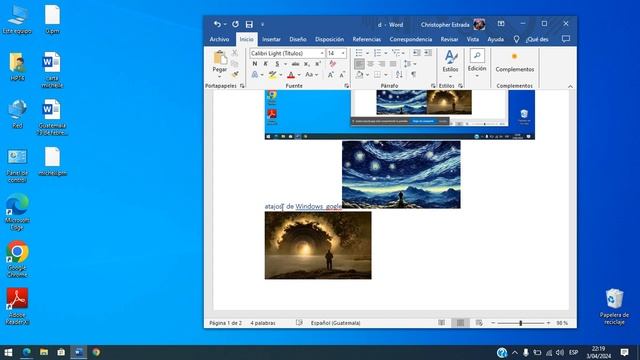Apply yellow text highlight color
The width and height of the screenshot is (640, 360).
point(272,75)
